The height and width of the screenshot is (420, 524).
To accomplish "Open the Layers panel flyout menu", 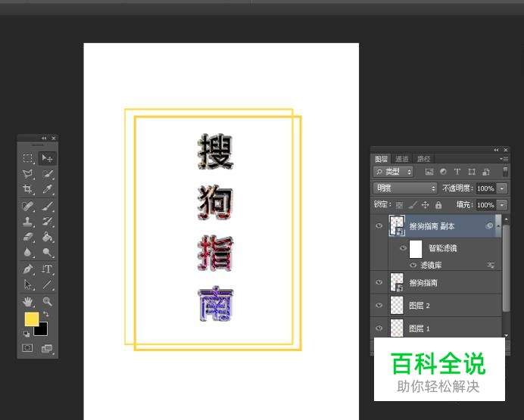I will [x=504, y=159].
